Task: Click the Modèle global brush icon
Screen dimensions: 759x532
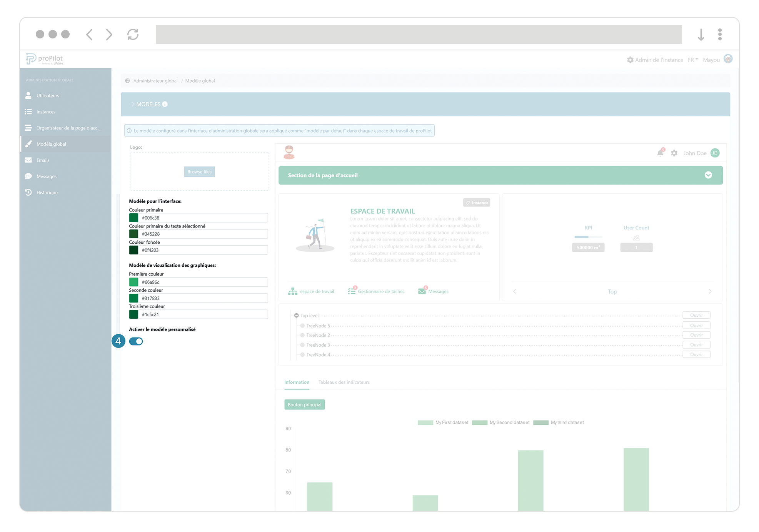Action: 28,144
